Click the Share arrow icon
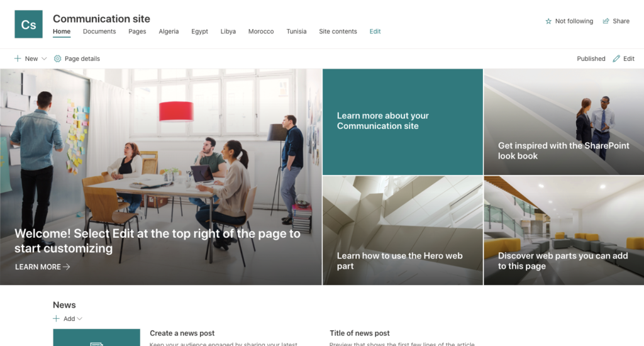 [x=606, y=21]
